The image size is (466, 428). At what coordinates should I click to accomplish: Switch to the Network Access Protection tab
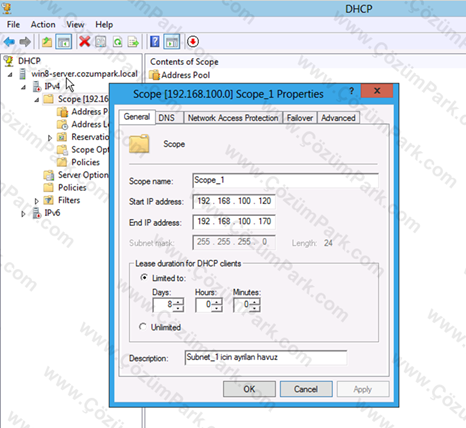tap(233, 118)
